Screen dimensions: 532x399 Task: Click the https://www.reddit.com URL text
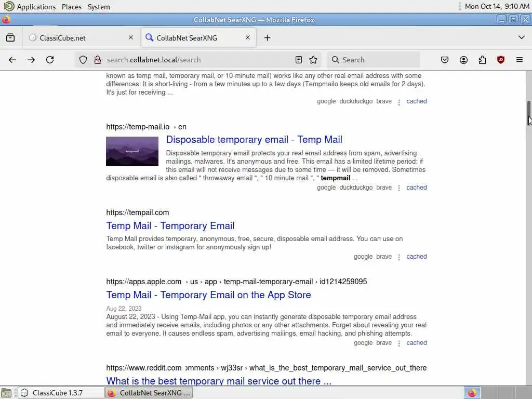click(144, 368)
